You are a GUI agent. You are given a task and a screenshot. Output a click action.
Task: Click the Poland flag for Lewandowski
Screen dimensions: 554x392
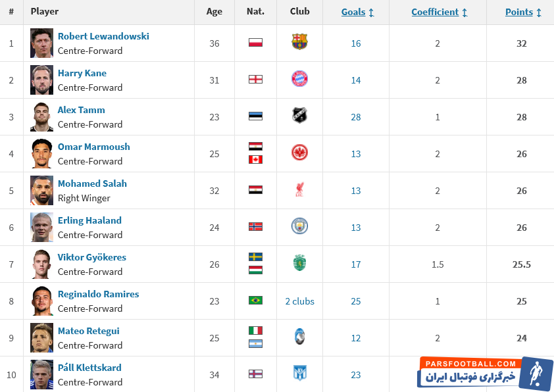[x=255, y=43]
